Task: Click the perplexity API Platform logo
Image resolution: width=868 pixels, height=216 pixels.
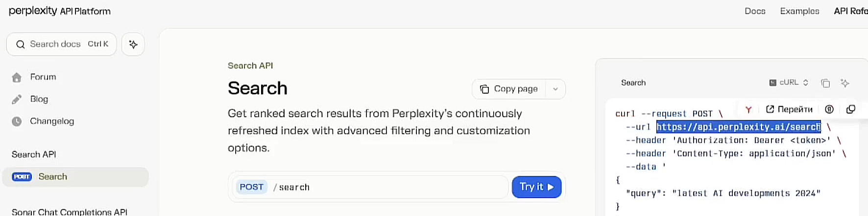Action: pyautogui.click(x=60, y=11)
